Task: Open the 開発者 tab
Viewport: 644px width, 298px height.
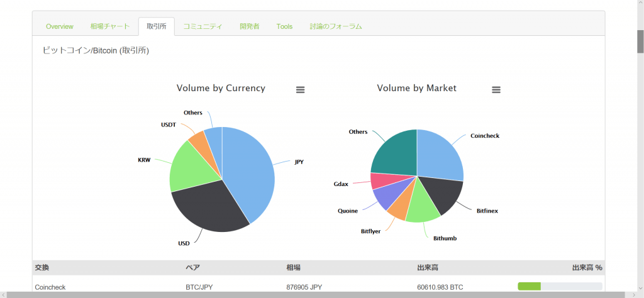Action: (250, 26)
